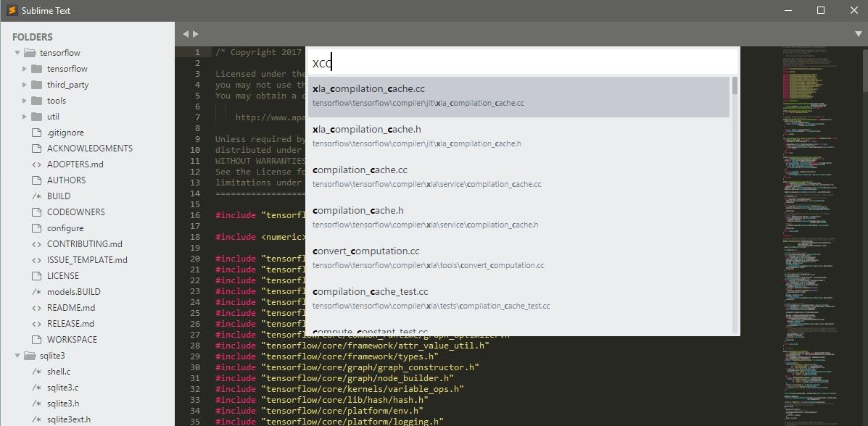Click the shell.c source icon

point(36,372)
